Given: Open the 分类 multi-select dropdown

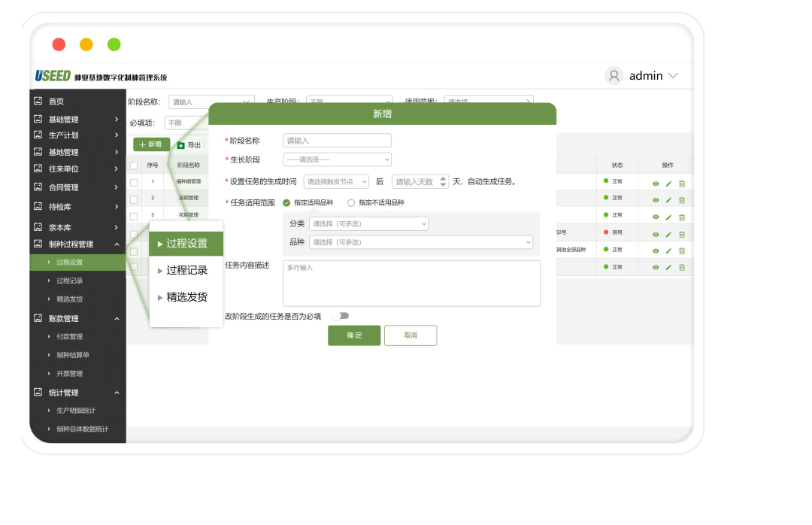Looking at the screenshot, I should pos(368,223).
